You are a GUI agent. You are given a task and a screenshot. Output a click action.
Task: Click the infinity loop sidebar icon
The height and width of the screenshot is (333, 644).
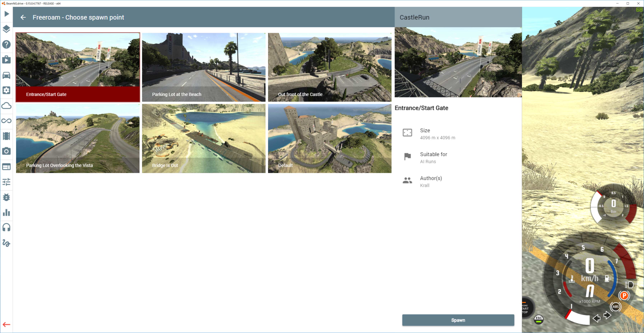coord(6,121)
